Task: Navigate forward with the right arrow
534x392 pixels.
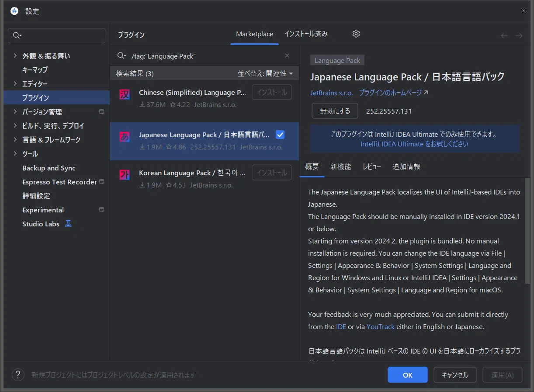Action: 519,36
